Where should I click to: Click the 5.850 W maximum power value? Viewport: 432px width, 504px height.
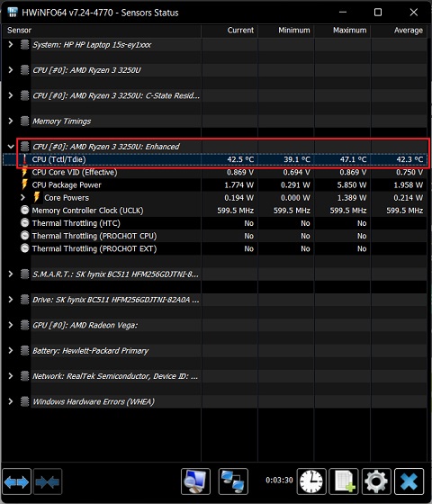(352, 184)
